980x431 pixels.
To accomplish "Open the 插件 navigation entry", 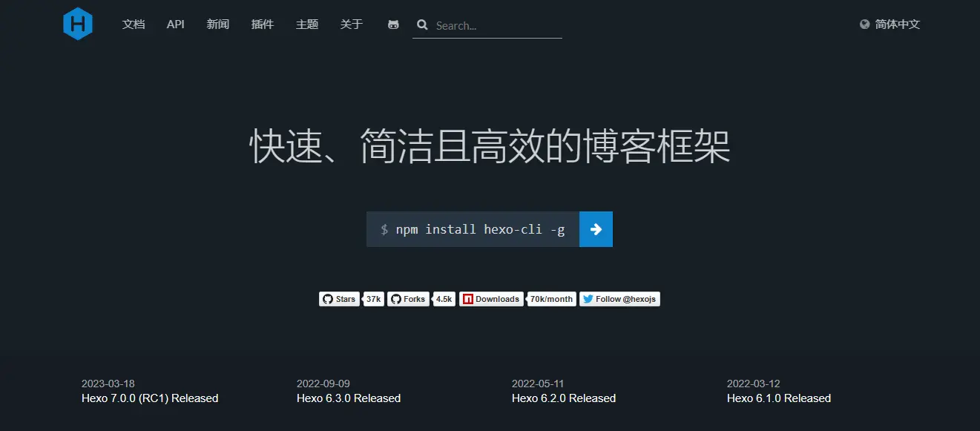I will pyautogui.click(x=263, y=24).
